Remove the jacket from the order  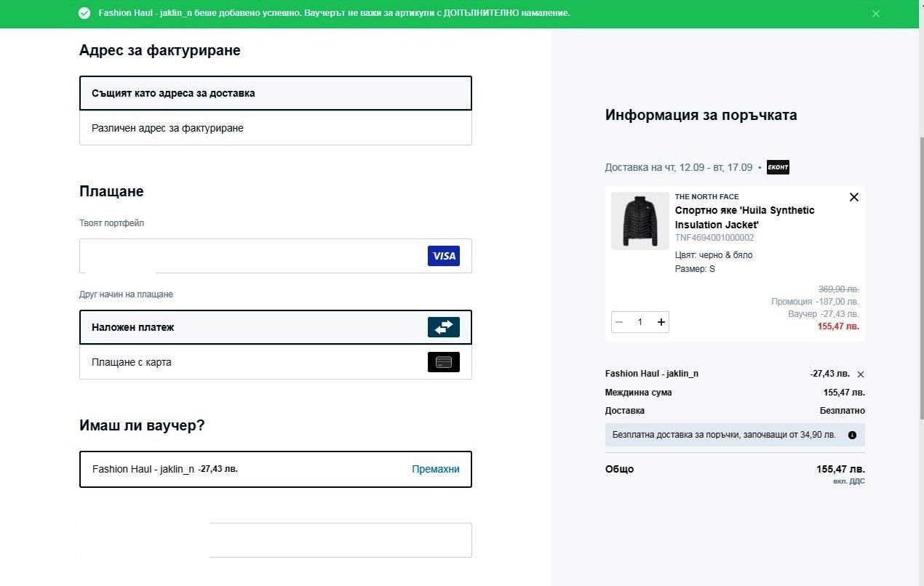pos(854,197)
